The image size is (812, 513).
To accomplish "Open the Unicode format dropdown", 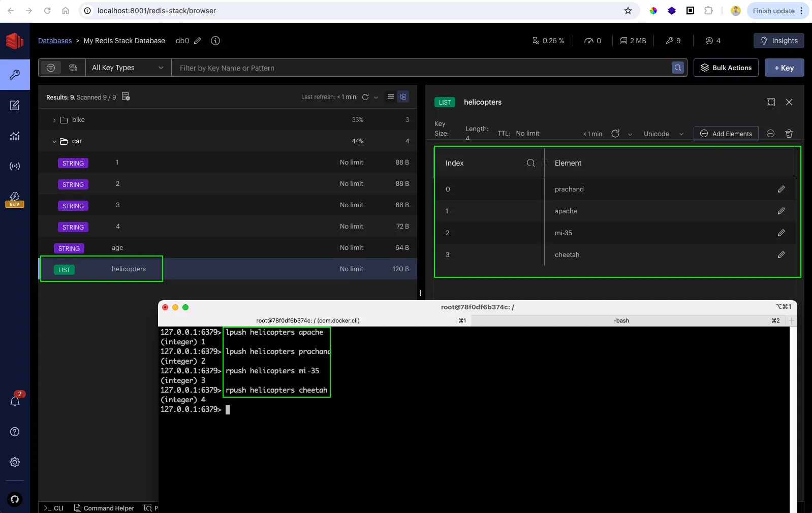I will [x=664, y=134].
